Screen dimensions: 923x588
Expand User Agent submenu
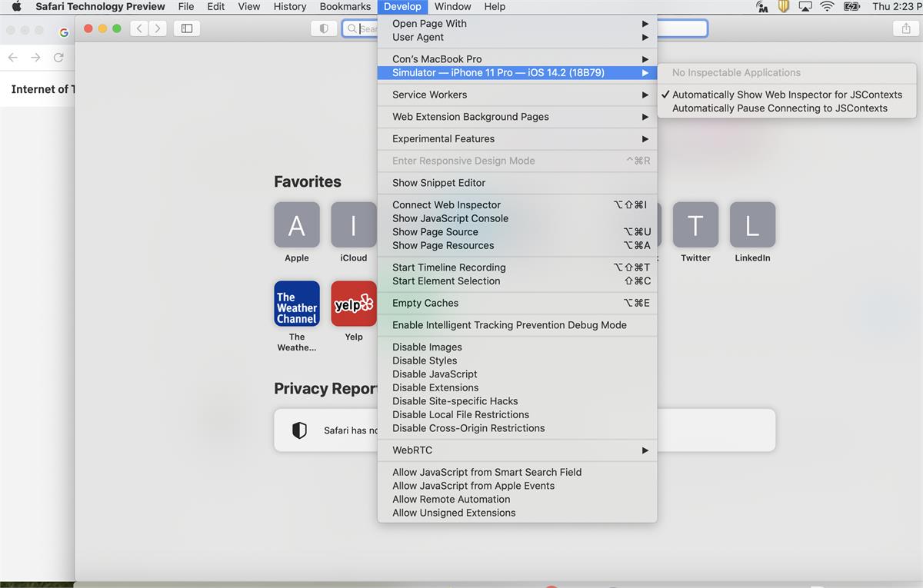518,37
